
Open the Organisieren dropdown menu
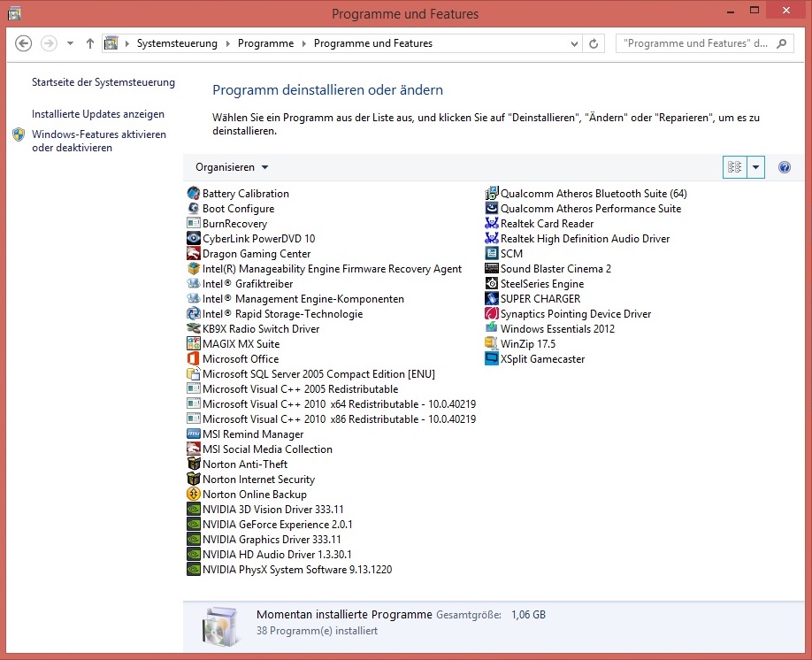(232, 167)
